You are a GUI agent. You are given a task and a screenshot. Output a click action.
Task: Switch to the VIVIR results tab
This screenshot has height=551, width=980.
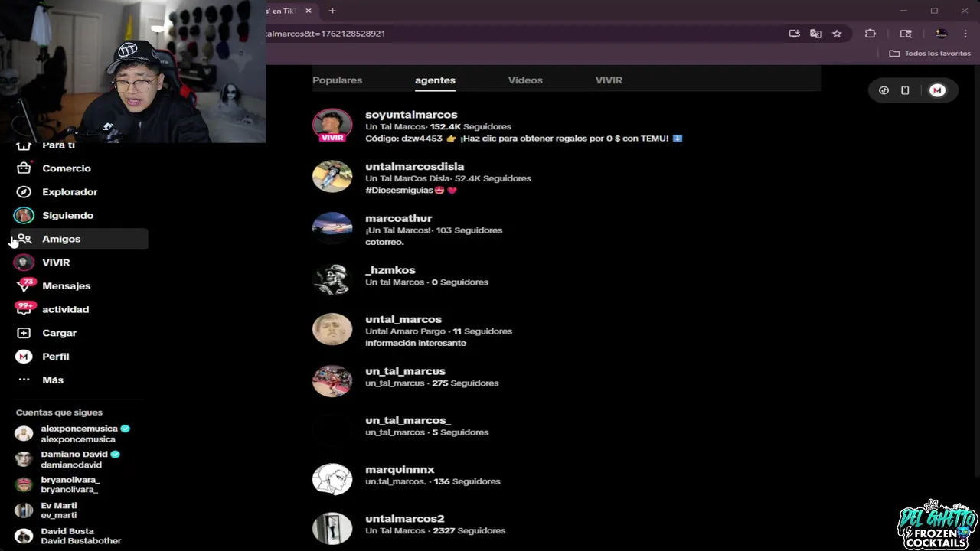tap(609, 80)
